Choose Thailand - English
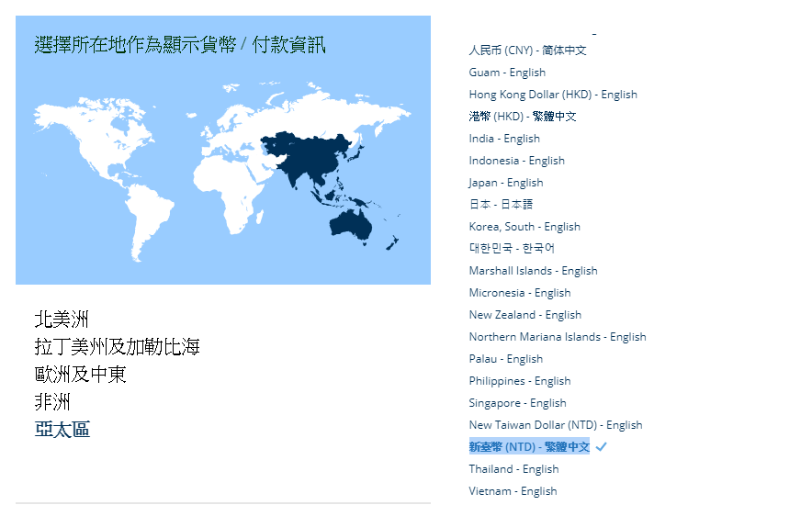 click(x=513, y=469)
